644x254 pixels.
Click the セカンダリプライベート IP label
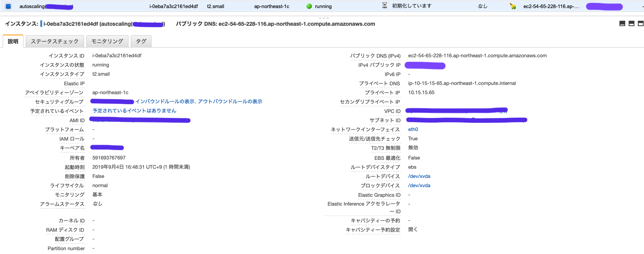pyautogui.click(x=370, y=102)
